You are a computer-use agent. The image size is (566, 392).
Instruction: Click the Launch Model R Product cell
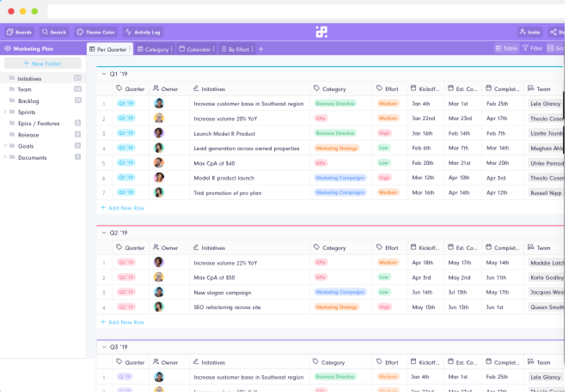(224, 134)
